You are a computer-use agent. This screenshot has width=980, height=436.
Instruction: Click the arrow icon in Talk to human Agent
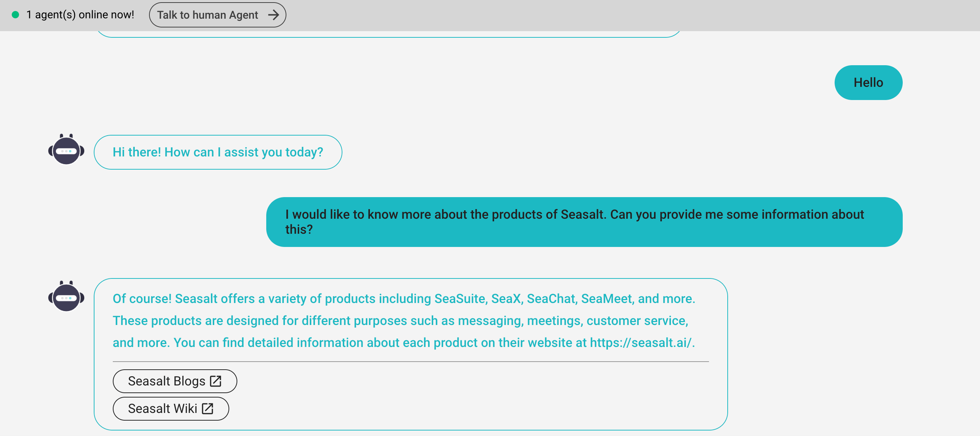point(274,14)
